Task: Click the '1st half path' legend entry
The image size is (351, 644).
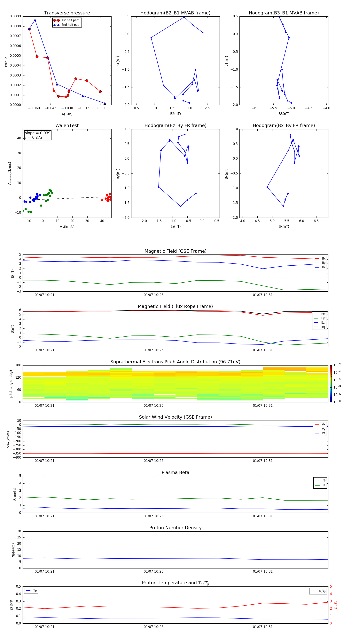Action: tap(67, 20)
